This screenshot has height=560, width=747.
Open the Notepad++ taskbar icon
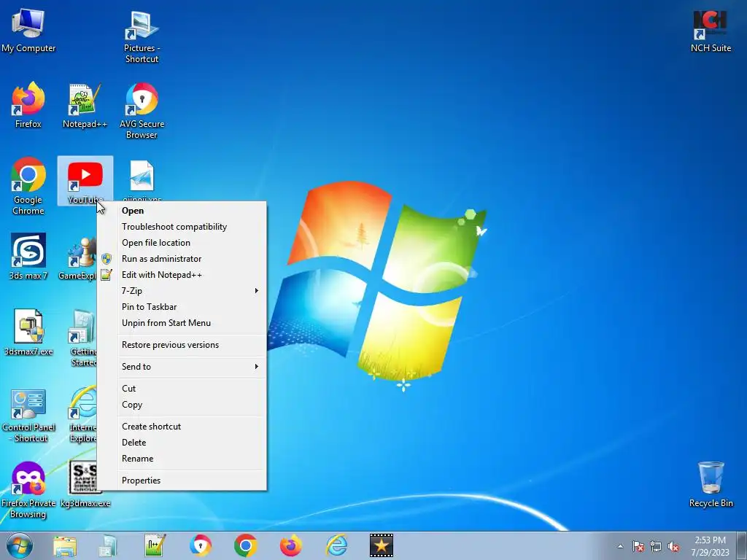155,545
